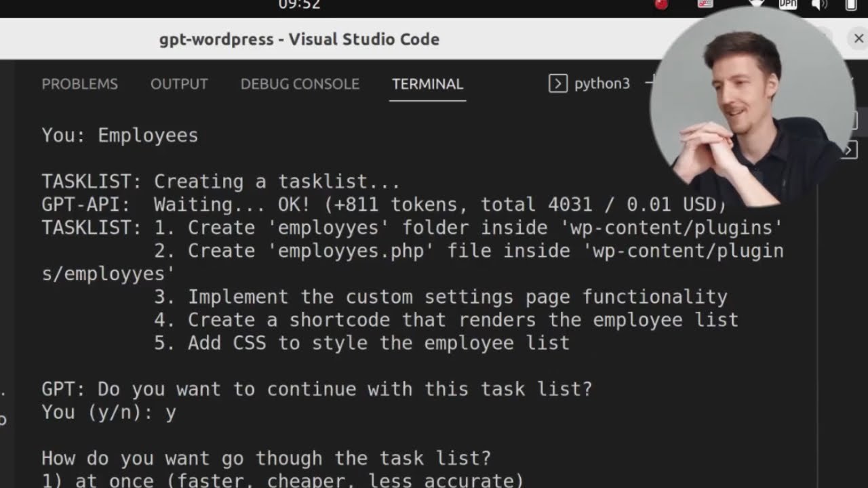Open the OUTPUT panel tab
868x488 pixels.
click(179, 84)
